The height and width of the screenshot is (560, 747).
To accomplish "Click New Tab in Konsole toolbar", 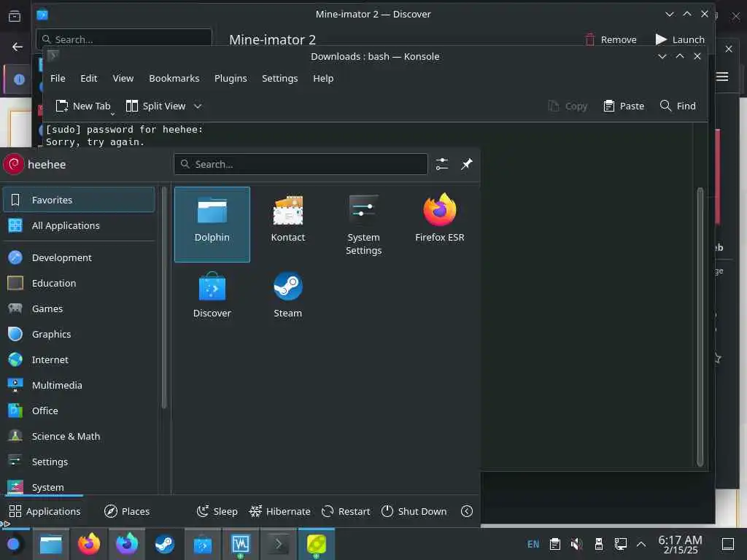I will [83, 106].
